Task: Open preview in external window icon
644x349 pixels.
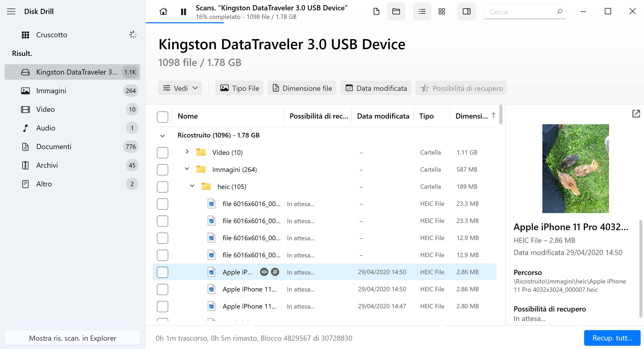Action: (x=636, y=114)
